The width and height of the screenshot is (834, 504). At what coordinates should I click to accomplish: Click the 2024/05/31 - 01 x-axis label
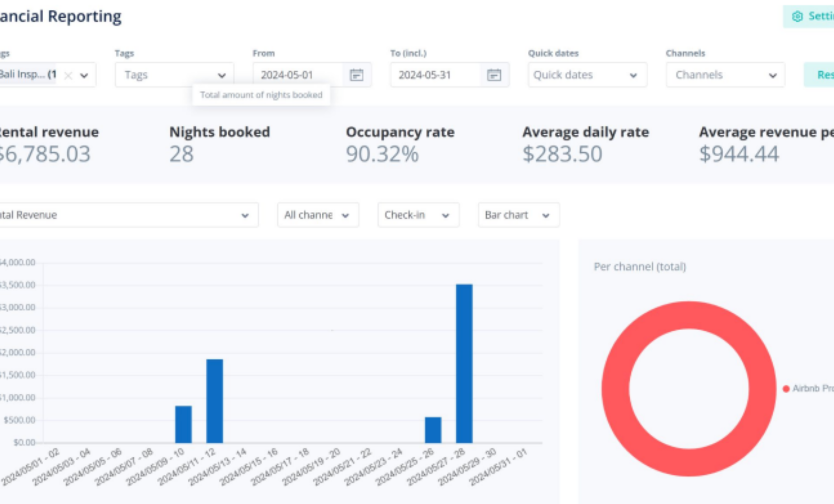498,467
